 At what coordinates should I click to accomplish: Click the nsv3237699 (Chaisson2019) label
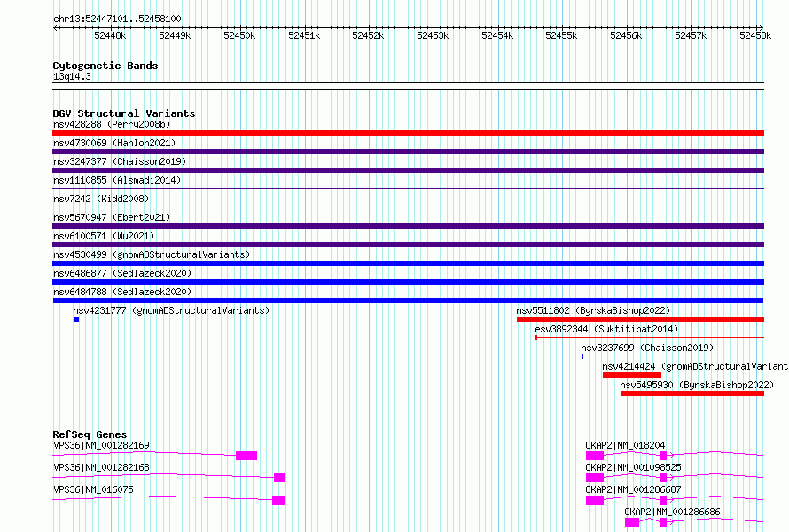click(647, 348)
